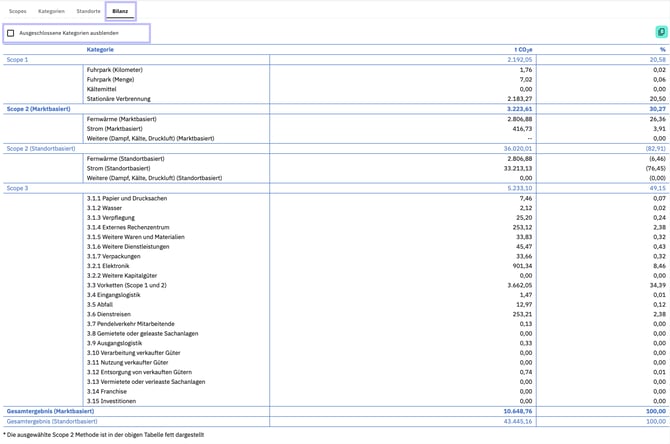Collapse the Scope 3 group row
The image size is (670, 444).
[x=18, y=187]
